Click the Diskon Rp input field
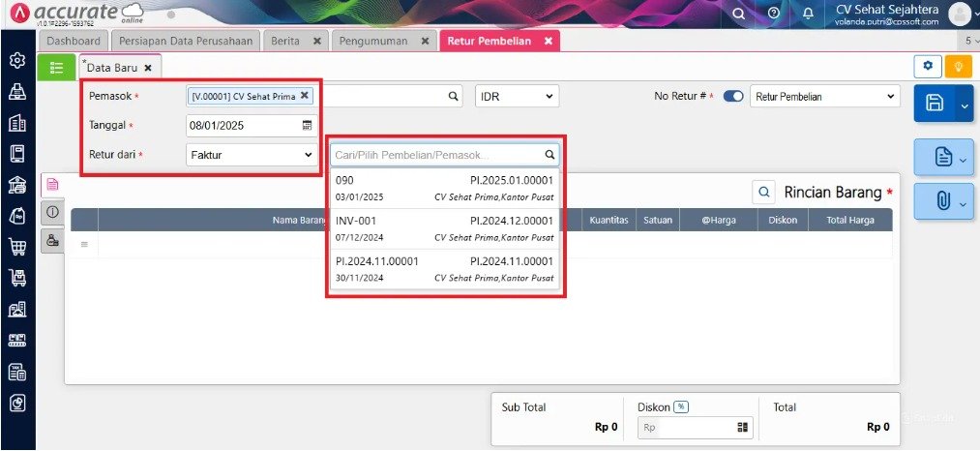 pyautogui.click(x=695, y=427)
